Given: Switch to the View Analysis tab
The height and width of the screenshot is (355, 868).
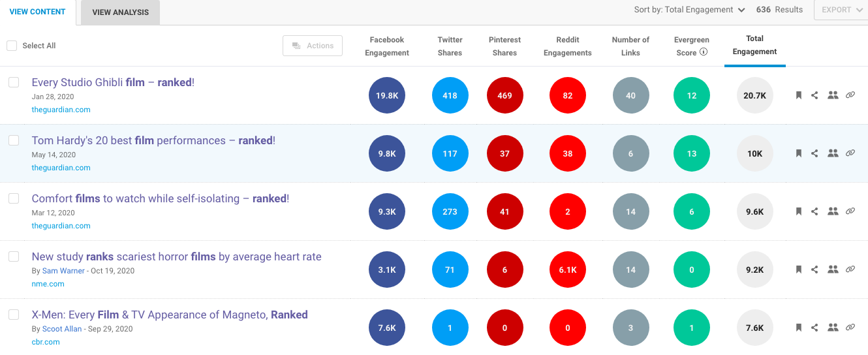Looking at the screenshot, I should (x=120, y=12).
